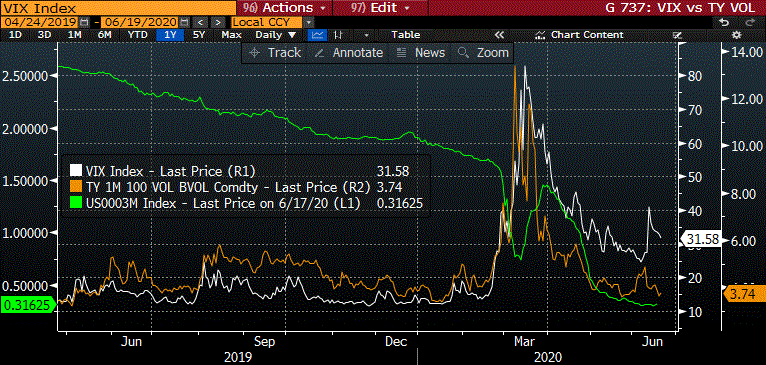
Task: Click the green US0003M legend swatch
Action: click(x=76, y=203)
